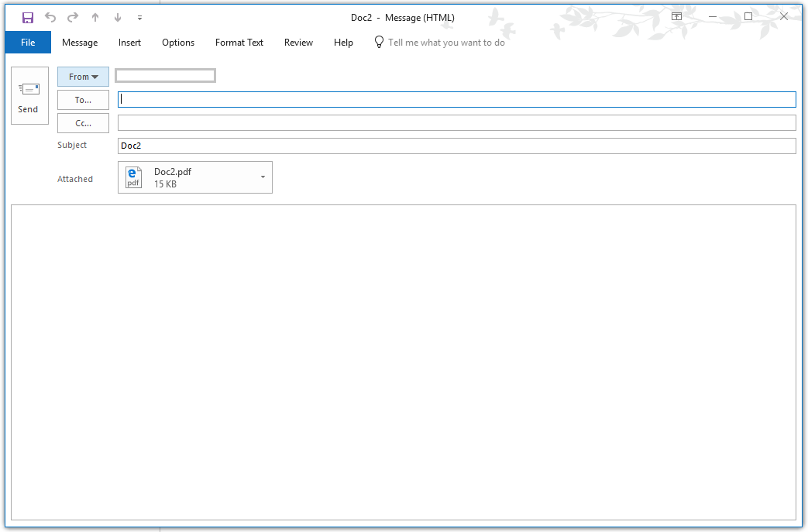Click the lightbulb icon next to Tell me

379,43
